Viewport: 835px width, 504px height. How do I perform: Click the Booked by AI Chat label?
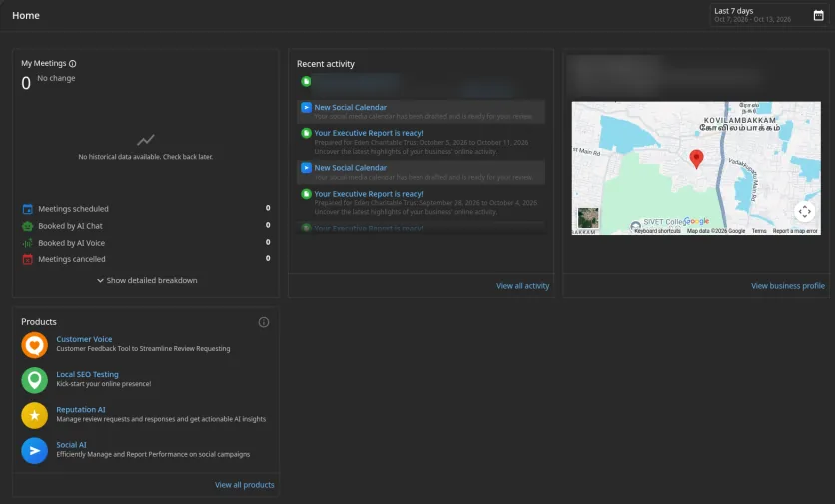[x=70, y=226]
